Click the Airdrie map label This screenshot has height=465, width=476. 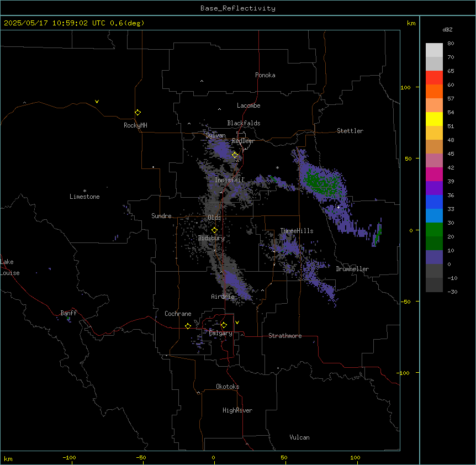tap(223, 297)
